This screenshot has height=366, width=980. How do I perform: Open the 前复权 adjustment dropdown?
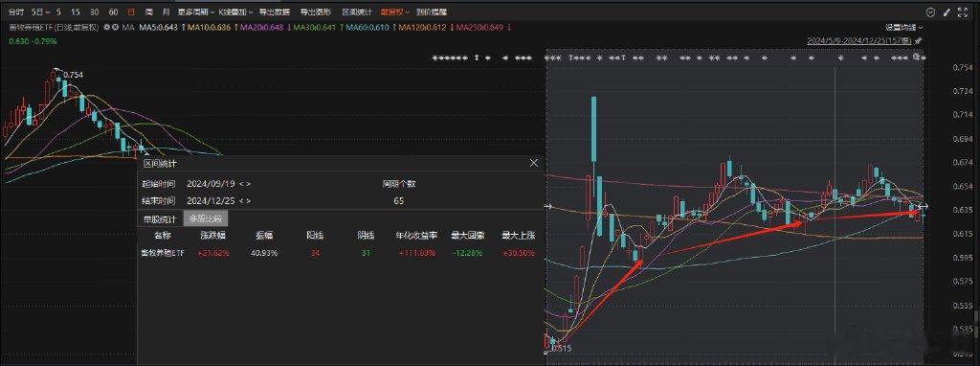395,11
